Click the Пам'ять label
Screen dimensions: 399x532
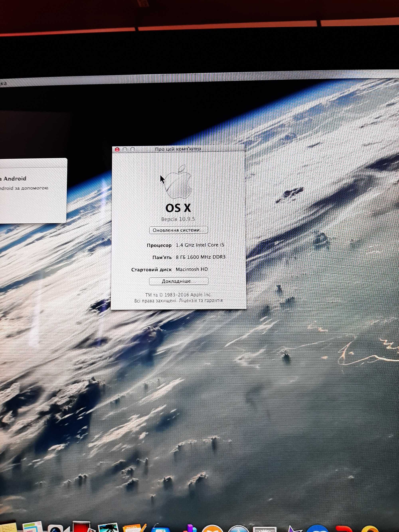coord(162,258)
